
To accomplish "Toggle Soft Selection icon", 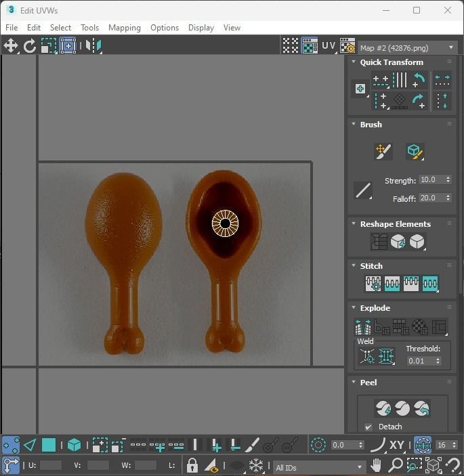I will pyautogui.click(x=318, y=445).
